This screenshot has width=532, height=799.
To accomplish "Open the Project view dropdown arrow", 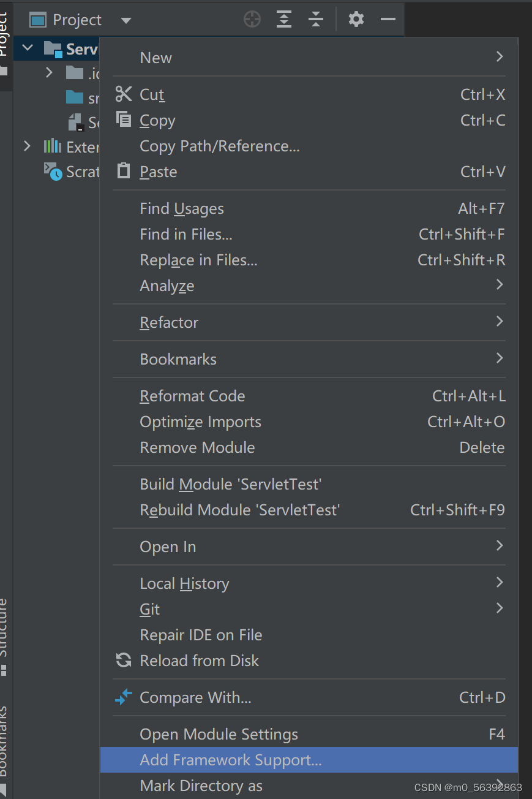I will [126, 21].
